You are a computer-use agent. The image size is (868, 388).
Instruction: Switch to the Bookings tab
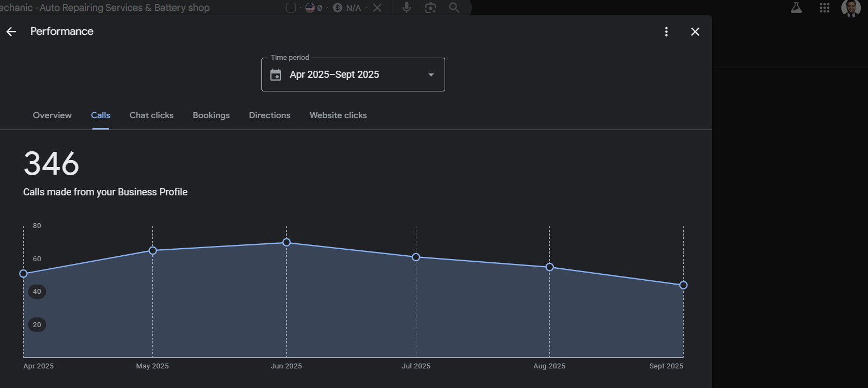pyautogui.click(x=211, y=115)
